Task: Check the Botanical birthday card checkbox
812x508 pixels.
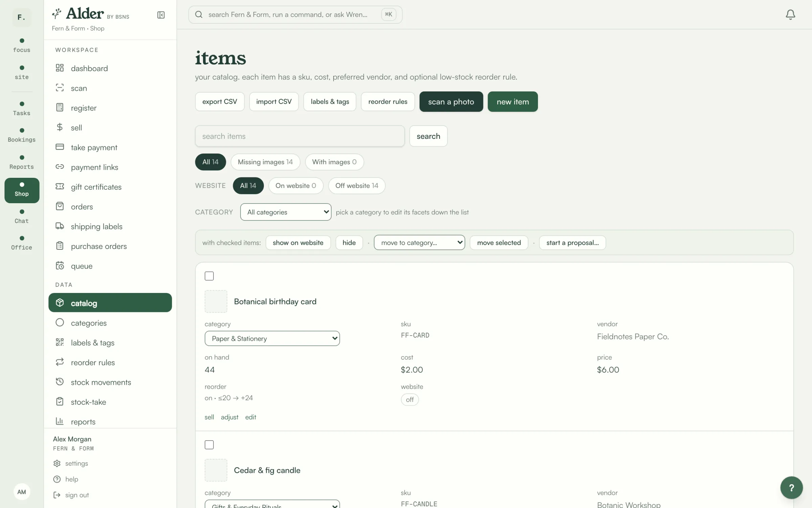Action: (209, 276)
